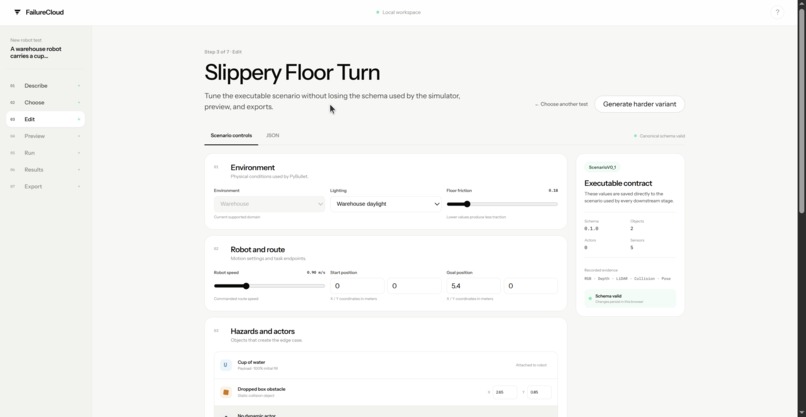Image resolution: width=806 pixels, height=417 pixels.
Task: Click the ScenarioV0_1 badge
Action: pyautogui.click(x=602, y=168)
